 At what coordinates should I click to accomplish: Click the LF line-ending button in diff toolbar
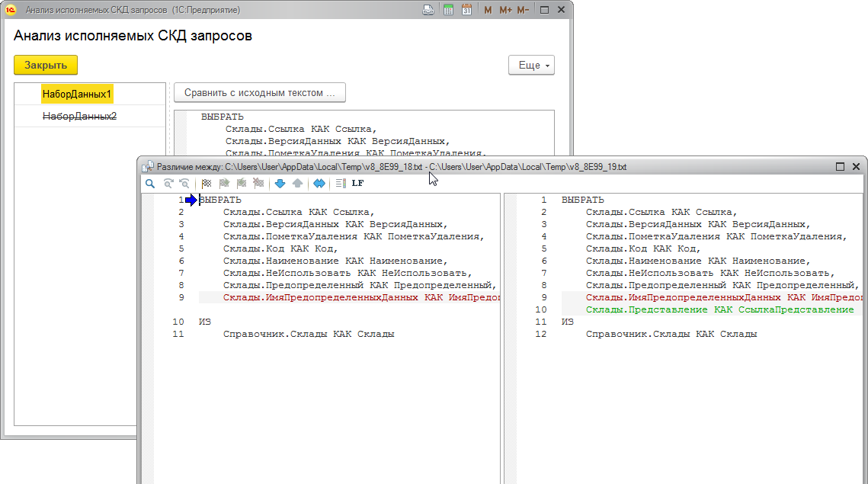(357, 183)
